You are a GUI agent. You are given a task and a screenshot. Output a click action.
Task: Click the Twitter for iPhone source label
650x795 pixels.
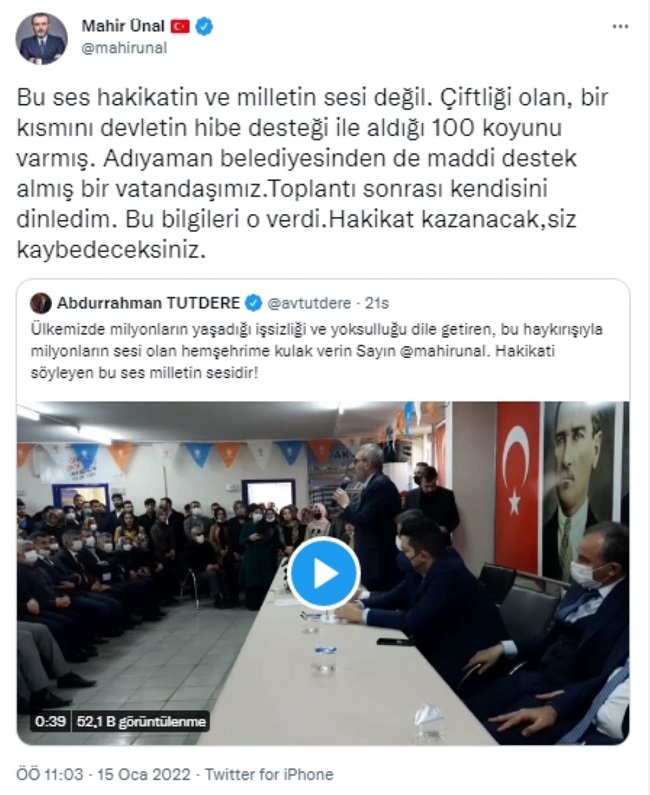click(x=269, y=774)
